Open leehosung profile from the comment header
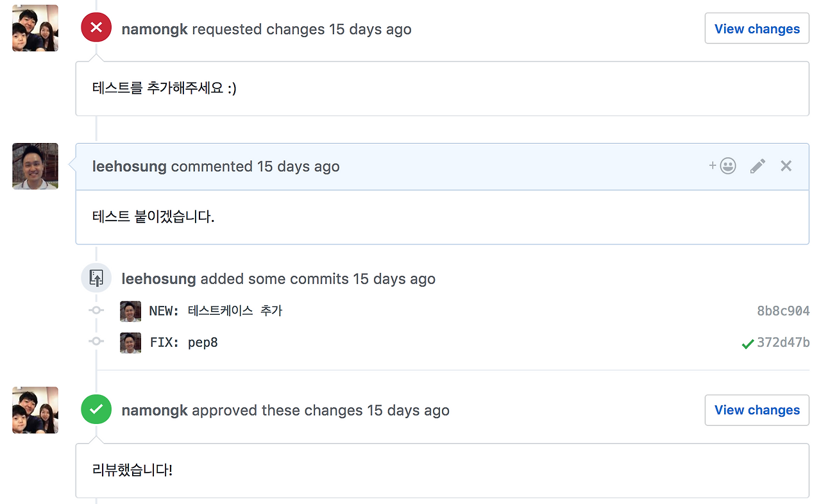The width and height of the screenshot is (821, 504). click(130, 167)
